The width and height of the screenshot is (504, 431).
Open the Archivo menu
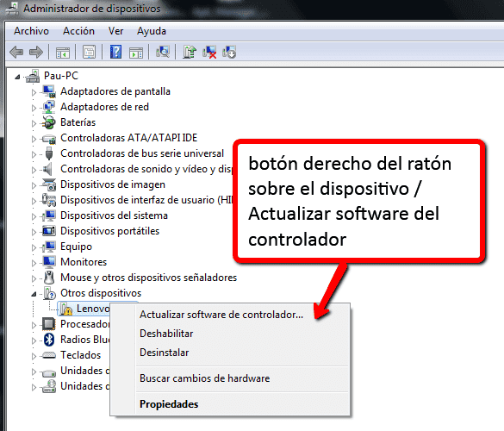click(31, 31)
